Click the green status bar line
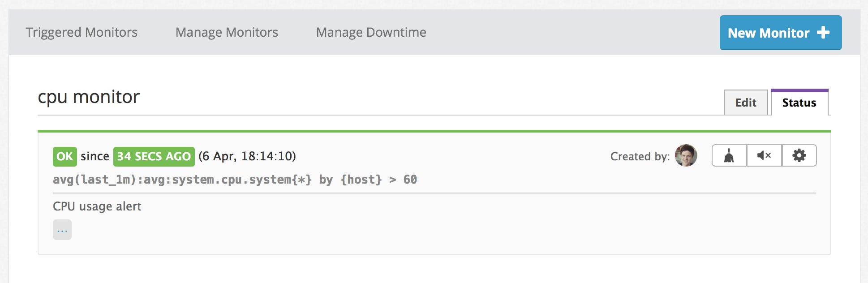Image resolution: width=868 pixels, height=283 pixels. [434, 131]
